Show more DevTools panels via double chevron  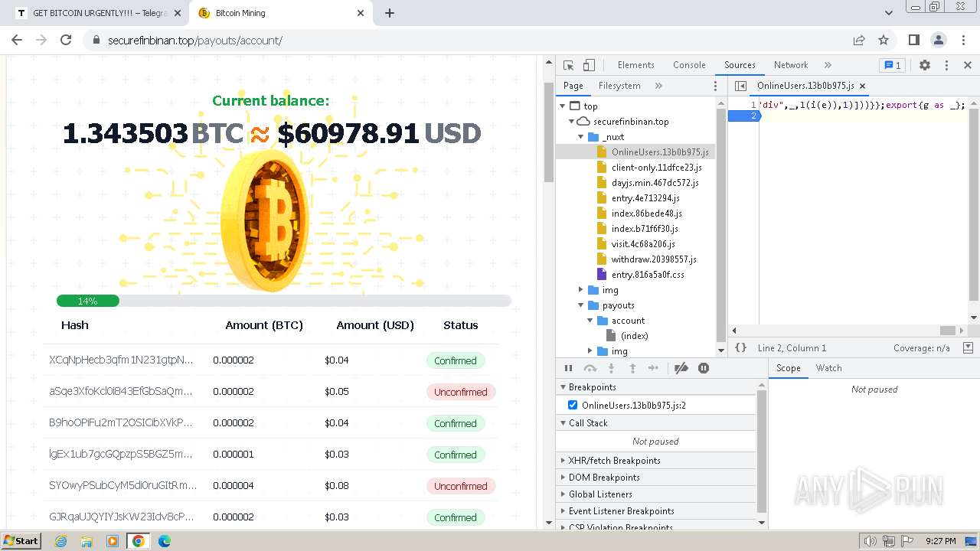point(828,65)
